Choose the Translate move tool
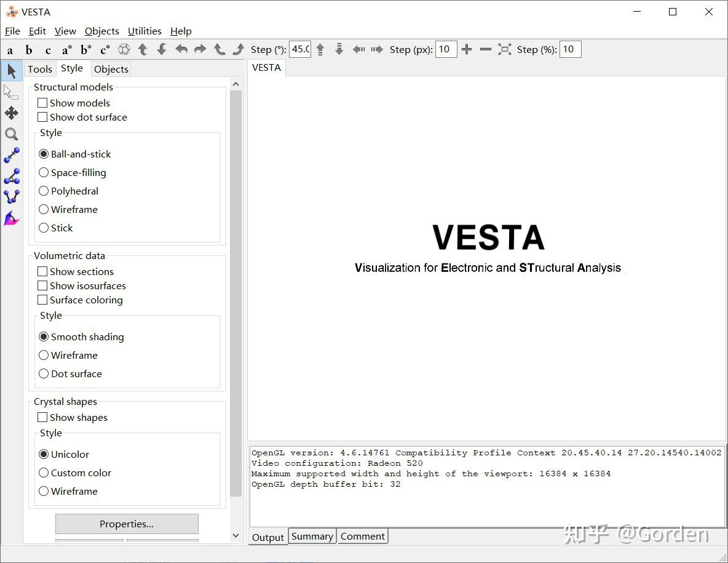Viewport: 728px width, 563px height. coord(12,113)
